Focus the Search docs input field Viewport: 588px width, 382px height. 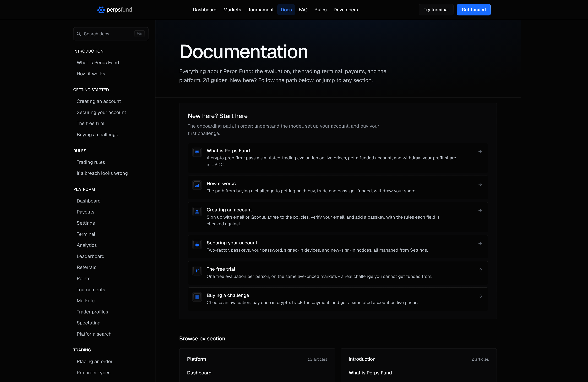click(x=111, y=34)
